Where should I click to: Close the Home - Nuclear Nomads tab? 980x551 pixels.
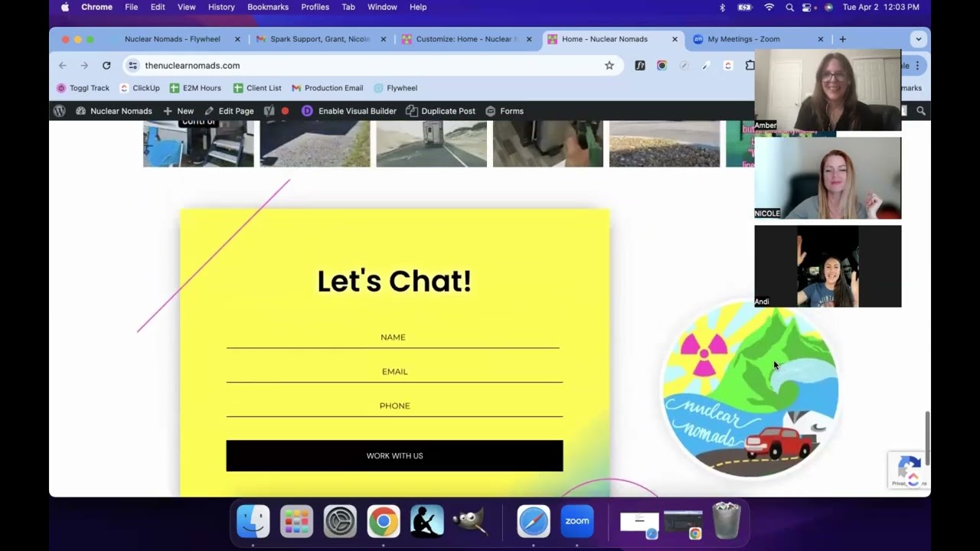675,39
